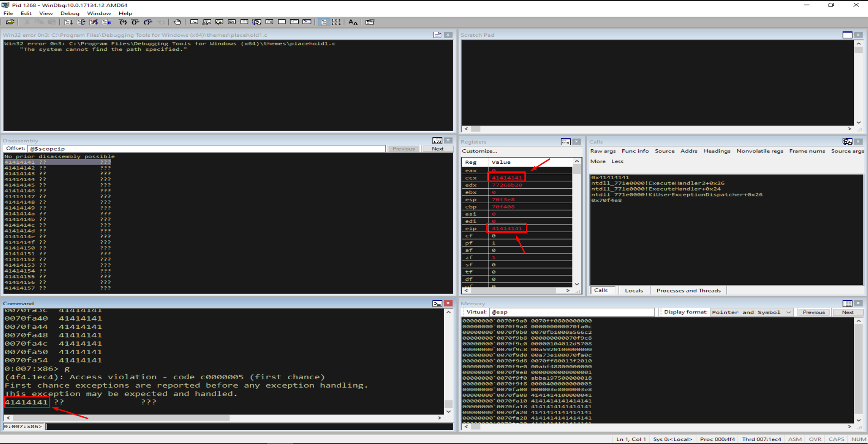Click the Registers panel menu icon

click(x=566, y=141)
